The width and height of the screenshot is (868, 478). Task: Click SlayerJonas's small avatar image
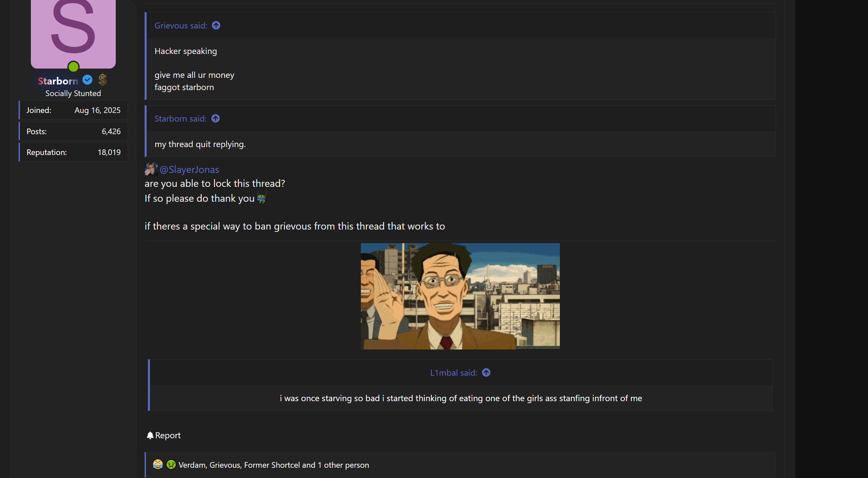pos(151,169)
